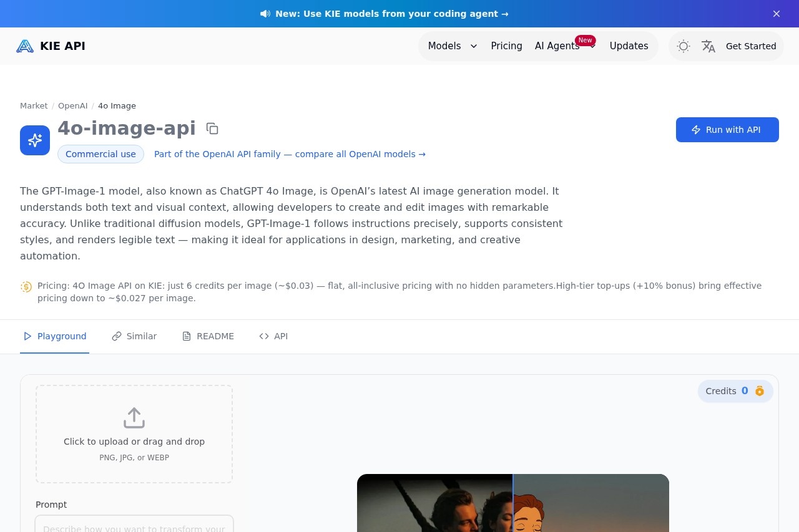Switch to the Similar tab
The image size is (799, 532).
[134, 336]
